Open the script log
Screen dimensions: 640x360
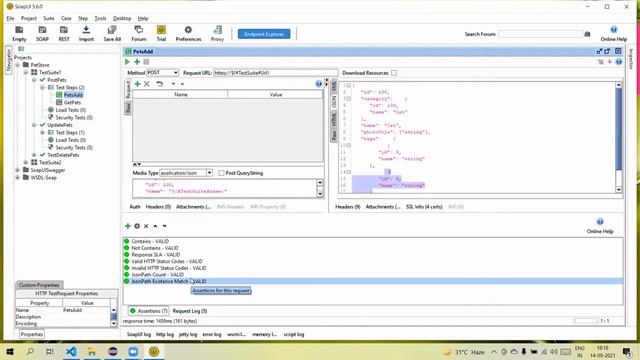point(294,334)
